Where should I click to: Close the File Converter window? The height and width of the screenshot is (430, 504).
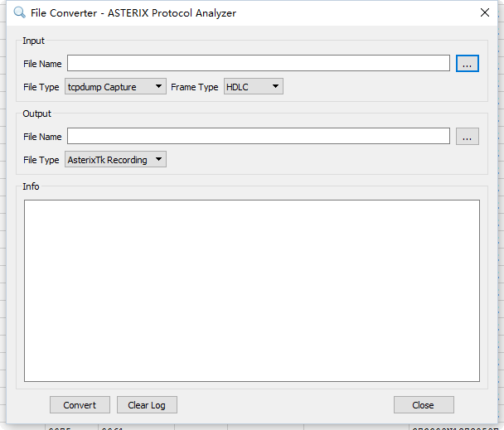[485, 12]
